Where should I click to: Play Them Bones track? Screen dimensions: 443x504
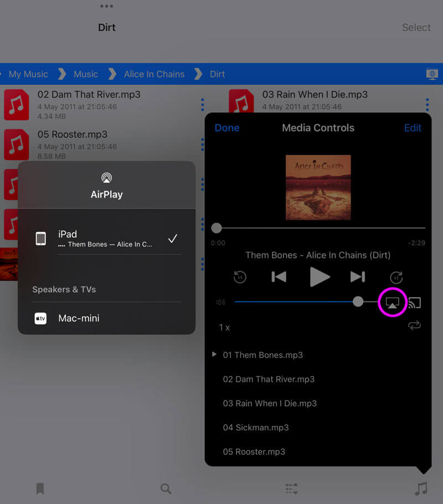[x=320, y=277]
